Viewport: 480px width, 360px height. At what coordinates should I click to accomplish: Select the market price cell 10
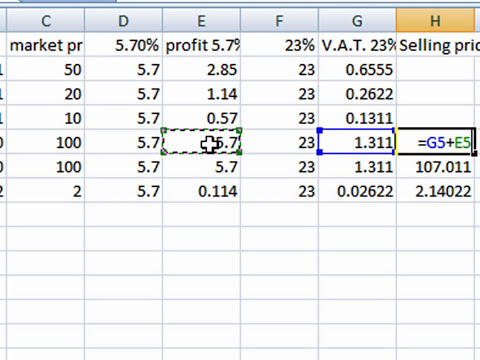[46, 118]
